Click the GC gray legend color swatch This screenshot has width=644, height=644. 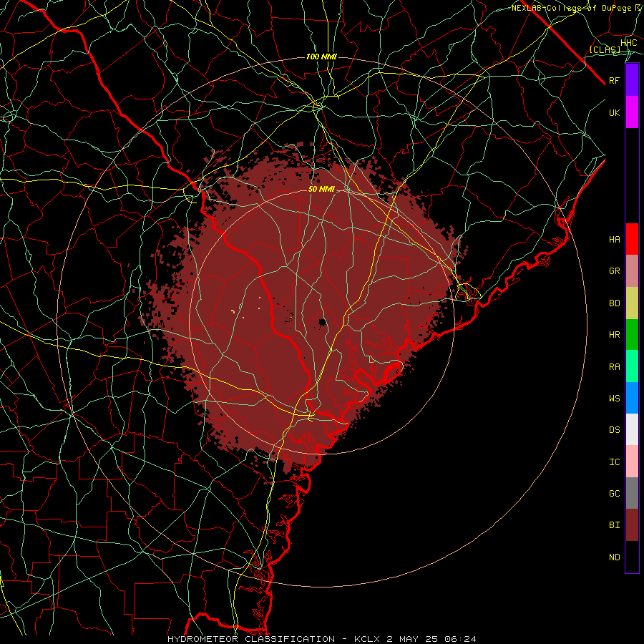pos(632,493)
